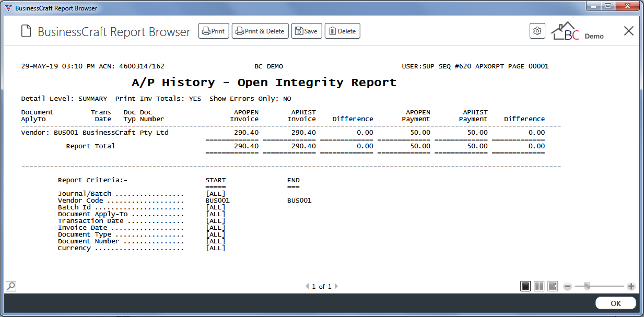The height and width of the screenshot is (317, 644).
Task: Click the document icon beside title
Action: pyautogui.click(x=26, y=31)
